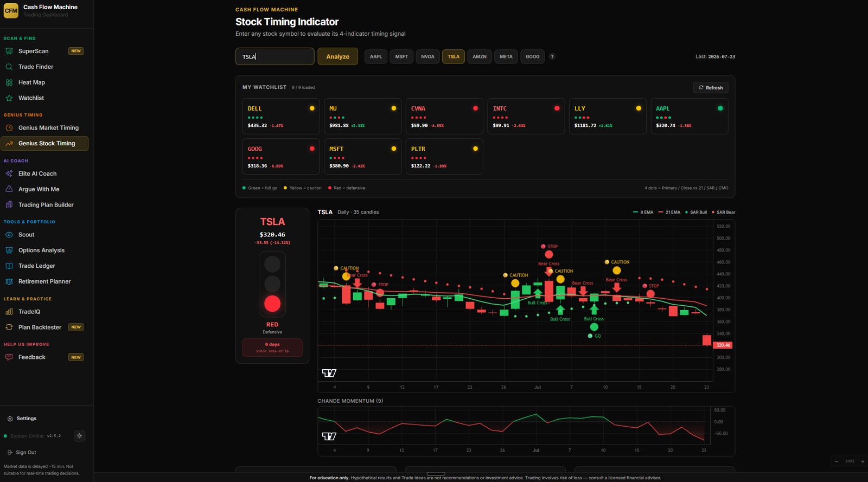Click the Retirement Planner scales icon
This screenshot has width=868, height=482.
[x=9, y=282]
